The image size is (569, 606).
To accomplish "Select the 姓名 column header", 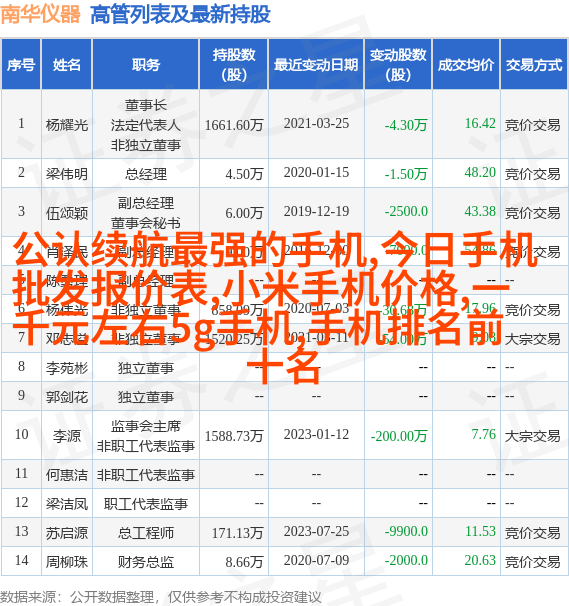I will (67, 65).
